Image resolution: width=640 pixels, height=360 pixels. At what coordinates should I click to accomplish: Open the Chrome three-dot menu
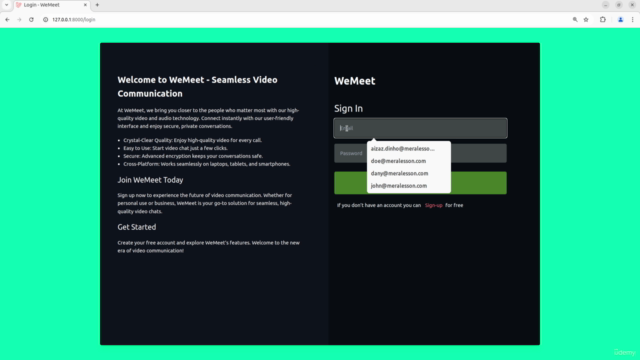pos(633,20)
